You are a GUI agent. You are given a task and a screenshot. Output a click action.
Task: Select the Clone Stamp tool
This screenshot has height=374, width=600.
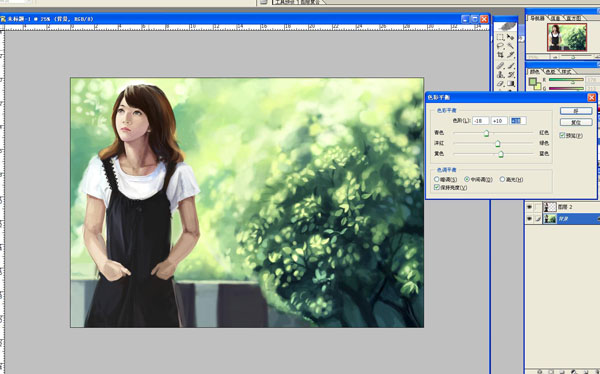coord(500,75)
